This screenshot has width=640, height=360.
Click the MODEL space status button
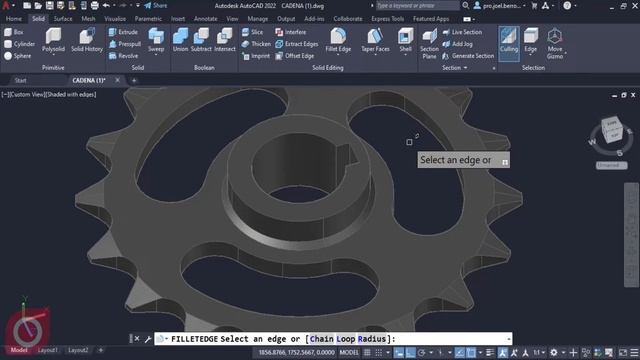point(349,352)
